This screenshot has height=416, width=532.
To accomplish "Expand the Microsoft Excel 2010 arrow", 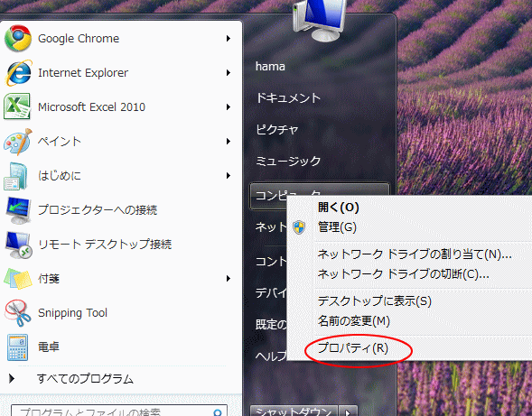I will click(229, 107).
